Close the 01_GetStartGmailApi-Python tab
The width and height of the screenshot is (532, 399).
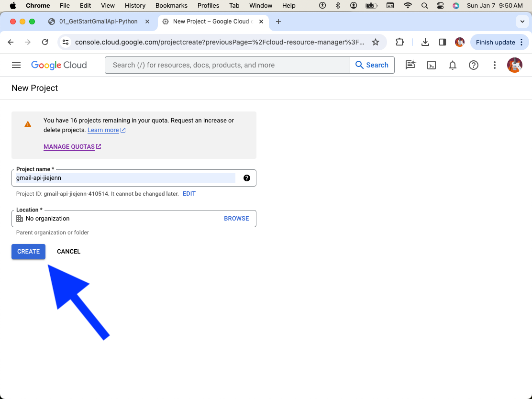(147, 22)
